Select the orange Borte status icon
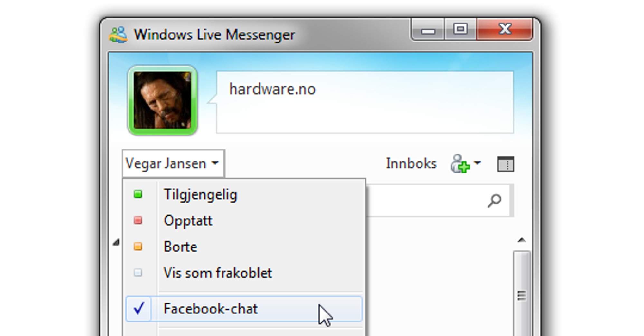This screenshot has width=644, height=336. (x=138, y=247)
